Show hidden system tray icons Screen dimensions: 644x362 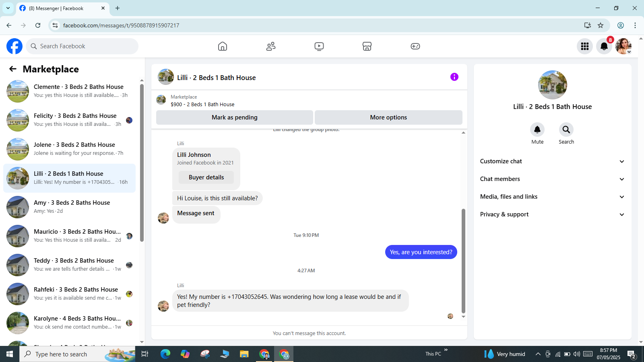(x=538, y=354)
